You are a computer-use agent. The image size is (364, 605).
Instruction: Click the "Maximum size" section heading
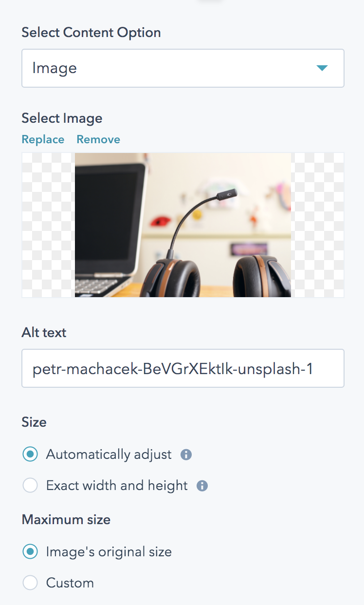click(66, 520)
